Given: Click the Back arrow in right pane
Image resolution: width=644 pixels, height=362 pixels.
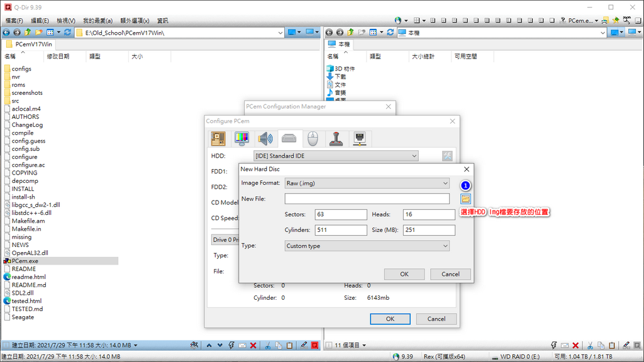Looking at the screenshot, I should (x=329, y=33).
